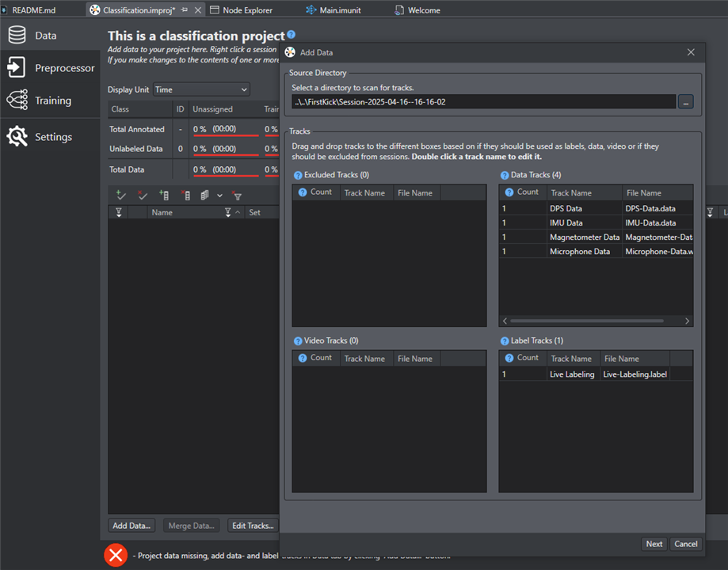
Task: Select the Microphone Data track row
Action: click(597, 252)
